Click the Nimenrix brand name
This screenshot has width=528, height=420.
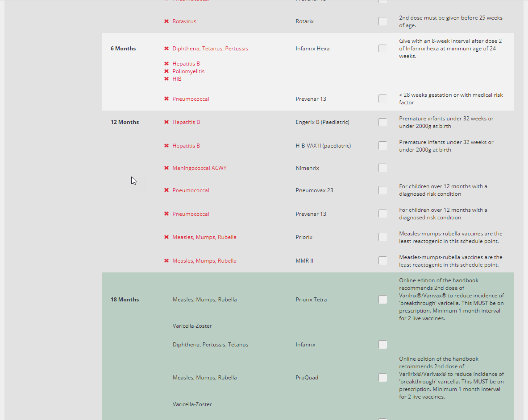pyautogui.click(x=308, y=168)
